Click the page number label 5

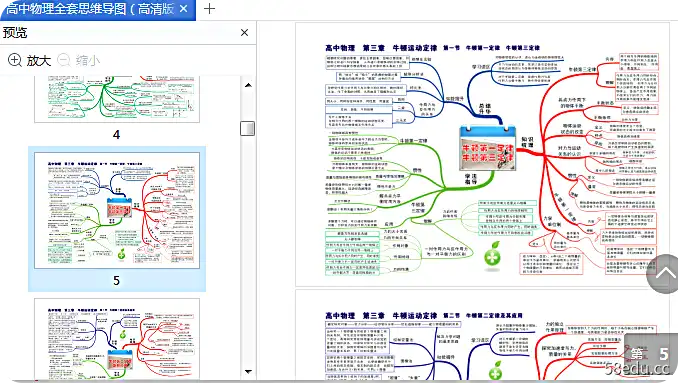click(116, 281)
